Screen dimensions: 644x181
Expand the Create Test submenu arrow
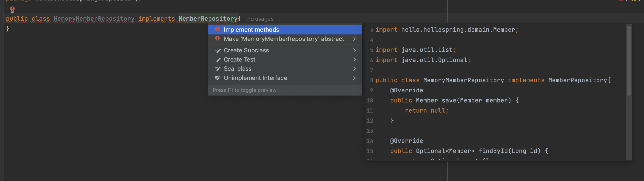[x=354, y=60]
